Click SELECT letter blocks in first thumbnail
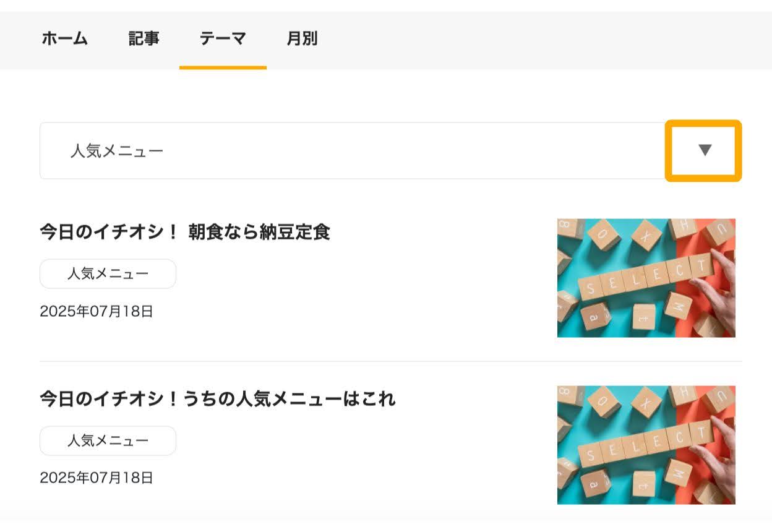 point(646,278)
